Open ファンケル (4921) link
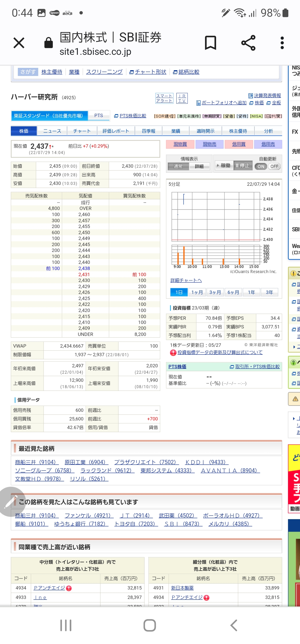Viewport: 300px width, 644px height. tap(89, 516)
